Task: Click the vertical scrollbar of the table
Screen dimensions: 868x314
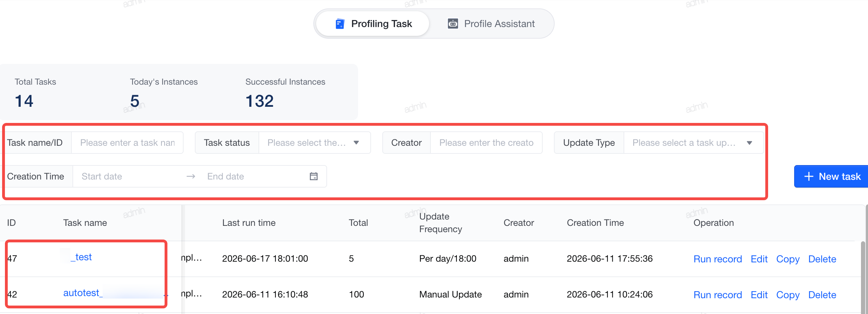Action: point(863,277)
